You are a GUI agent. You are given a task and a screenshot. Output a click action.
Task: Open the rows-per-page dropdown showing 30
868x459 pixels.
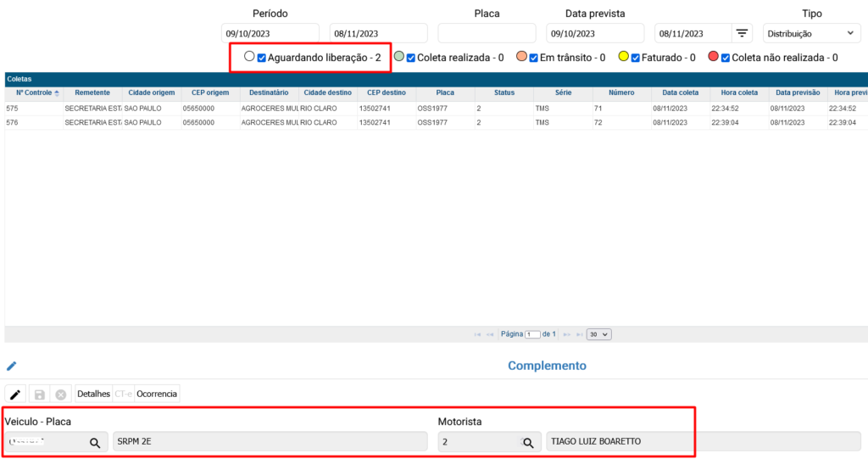point(599,334)
